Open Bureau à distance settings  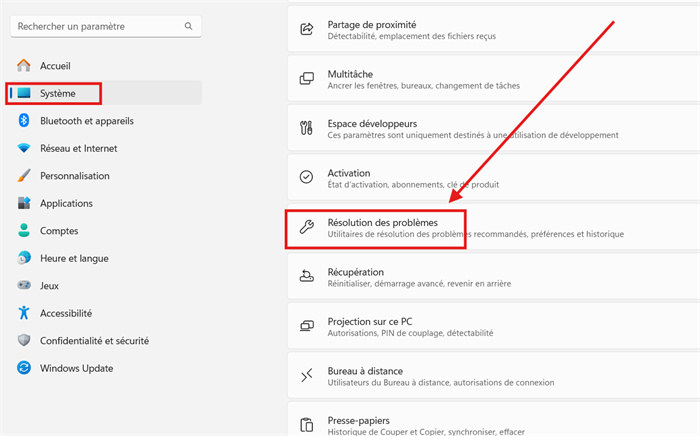tap(494, 376)
